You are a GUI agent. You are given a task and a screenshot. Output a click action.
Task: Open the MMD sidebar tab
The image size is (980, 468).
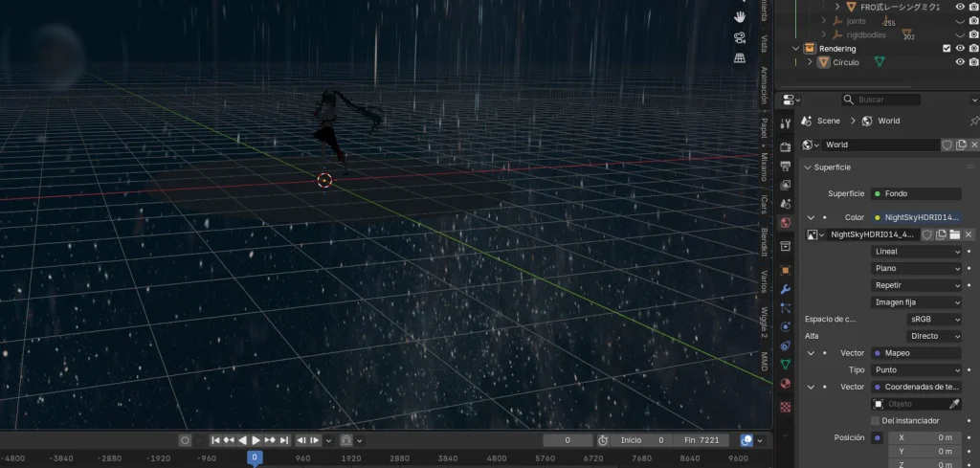click(x=764, y=361)
